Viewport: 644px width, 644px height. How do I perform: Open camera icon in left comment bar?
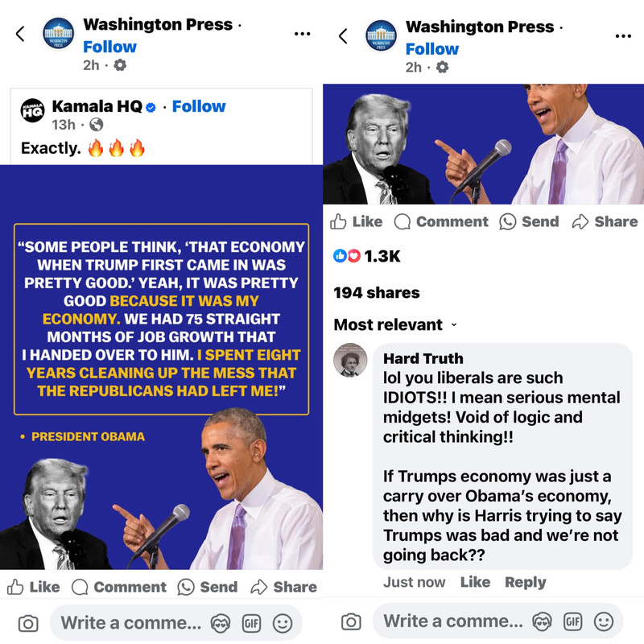pos(28,623)
